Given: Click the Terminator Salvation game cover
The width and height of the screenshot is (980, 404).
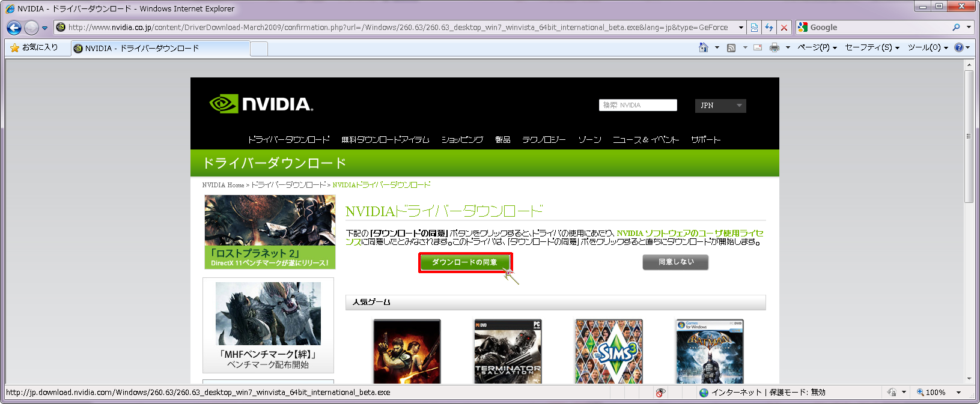Looking at the screenshot, I should pyautogui.click(x=508, y=351).
